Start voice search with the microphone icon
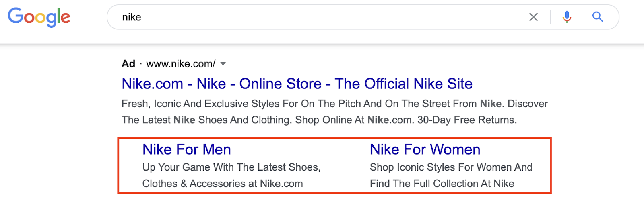The image size is (644, 204). (x=567, y=17)
